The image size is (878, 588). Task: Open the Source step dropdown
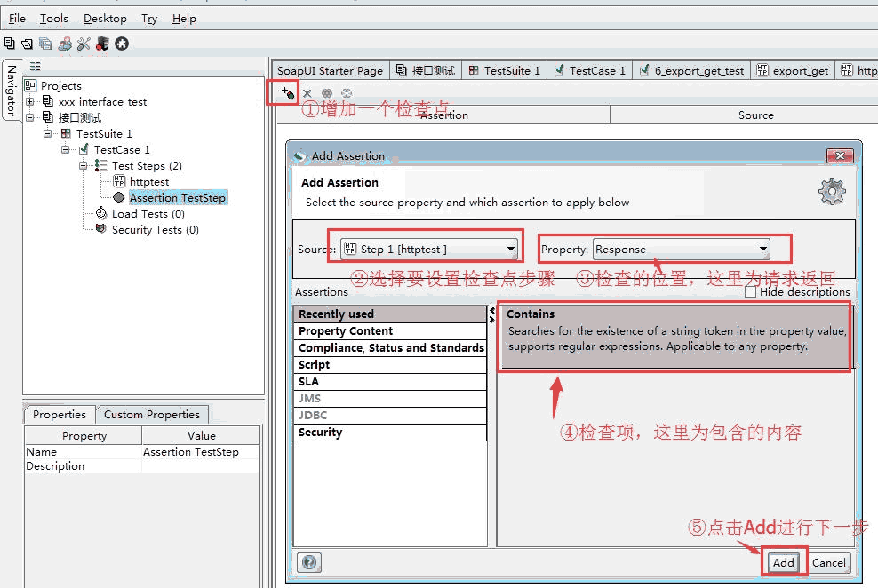[x=428, y=249]
